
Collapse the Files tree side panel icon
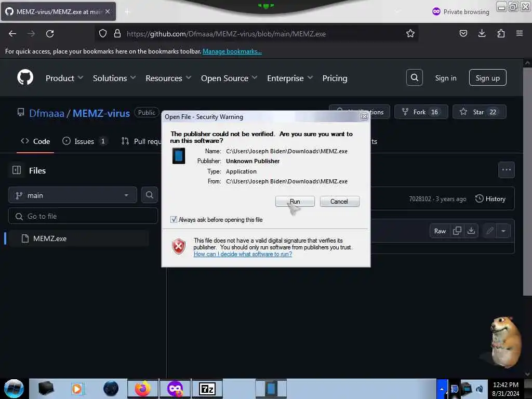point(17,170)
